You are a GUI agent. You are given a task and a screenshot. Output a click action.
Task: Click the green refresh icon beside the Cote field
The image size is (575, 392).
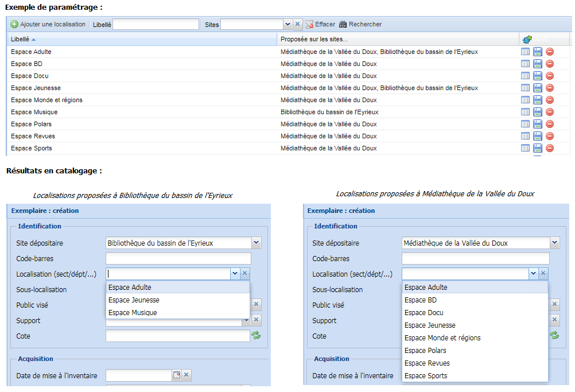pyautogui.click(x=256, y=336)
